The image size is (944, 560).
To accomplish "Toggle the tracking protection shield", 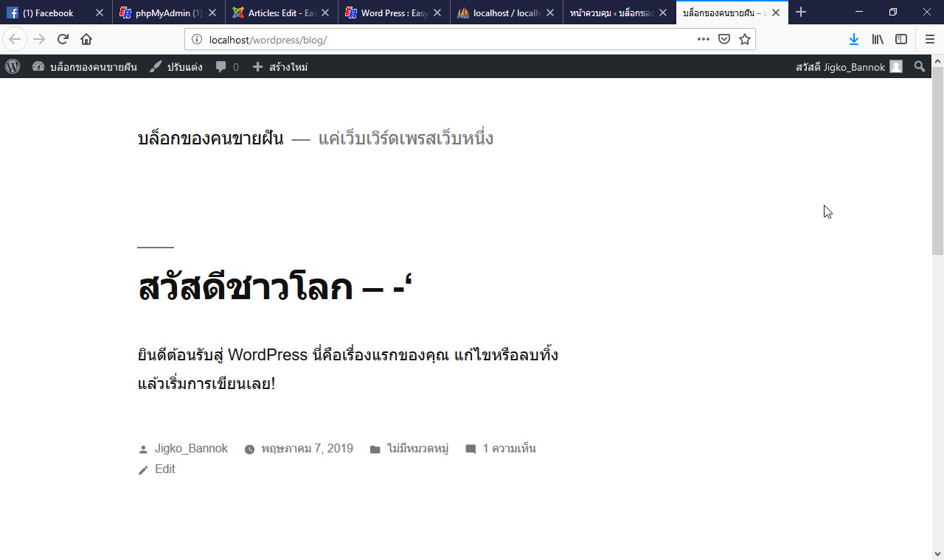I will click(x=724, y=39).
